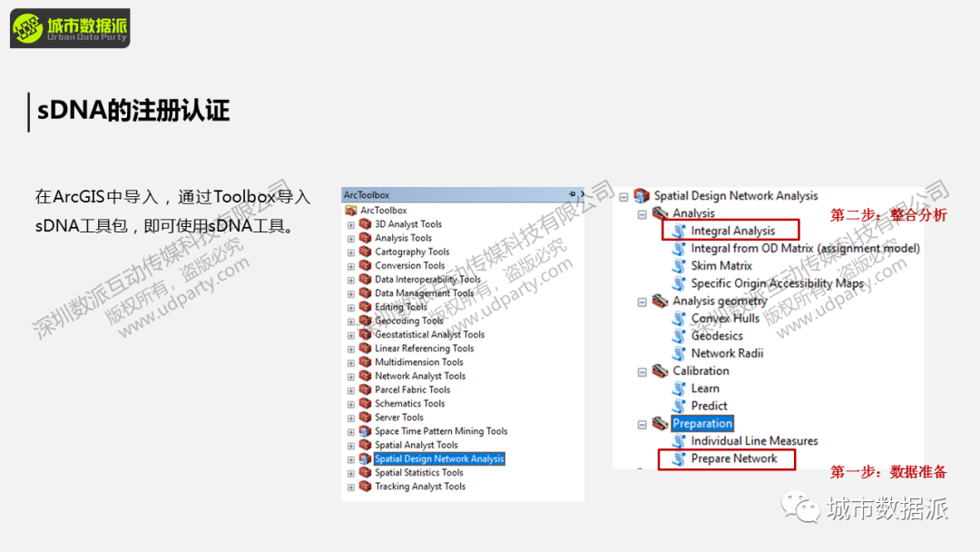
Task: Select Schematics Tools entry
Action: (410, 403)
